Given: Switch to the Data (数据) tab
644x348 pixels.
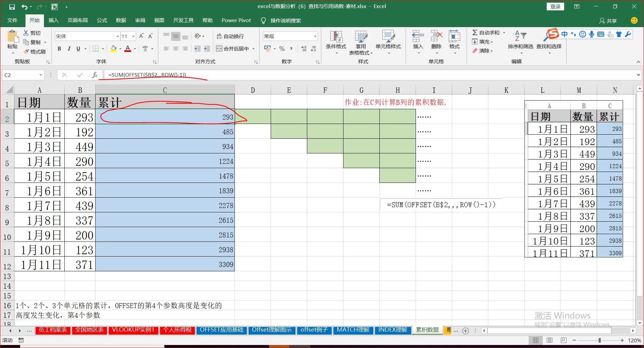Looking at the screenshot, I should tap(121, 20).
